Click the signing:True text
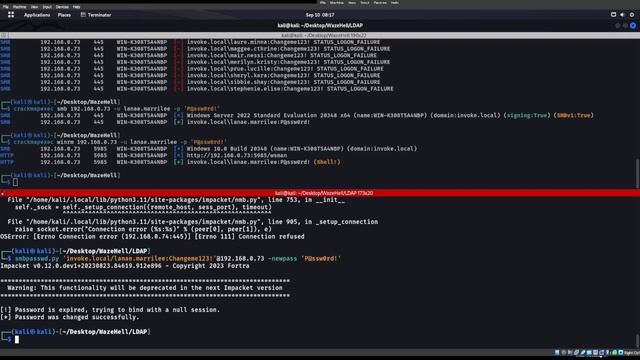640x360 pixels. [527, 116]
